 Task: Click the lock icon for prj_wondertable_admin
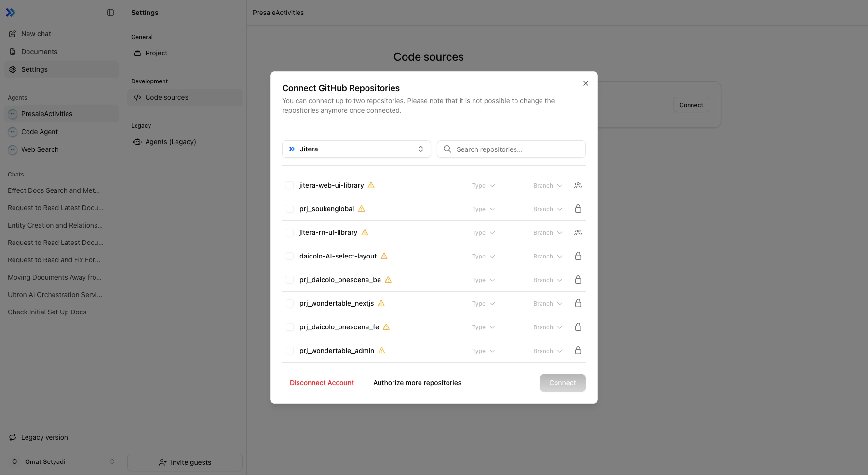pos(578,351)
